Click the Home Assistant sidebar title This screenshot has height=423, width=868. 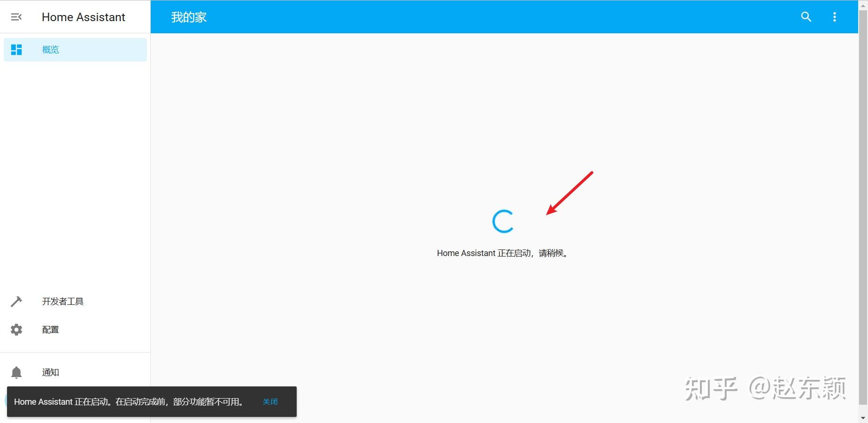pos(84,17)
